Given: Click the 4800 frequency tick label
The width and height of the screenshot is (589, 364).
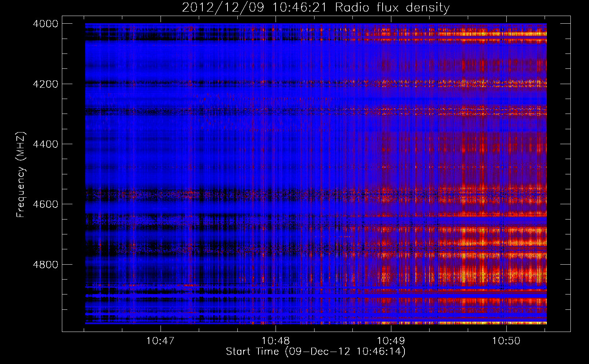Looking at the screenshot, I should pos(46,265).
